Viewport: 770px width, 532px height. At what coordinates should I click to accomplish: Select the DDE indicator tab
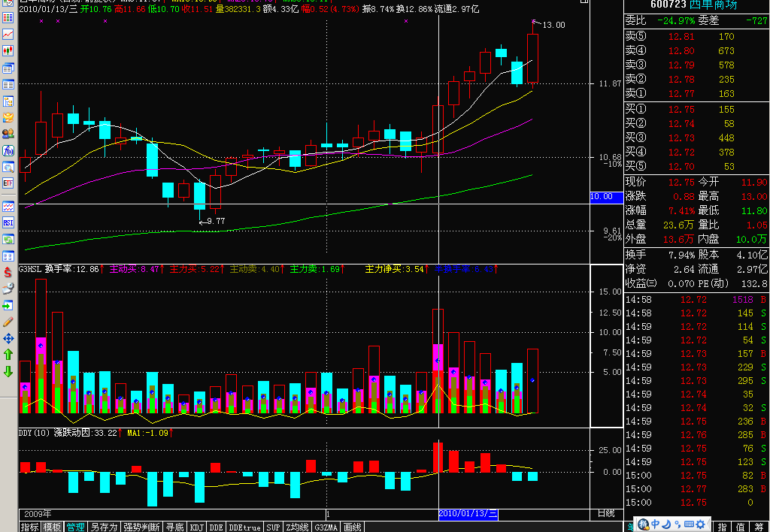click(216, 527)
